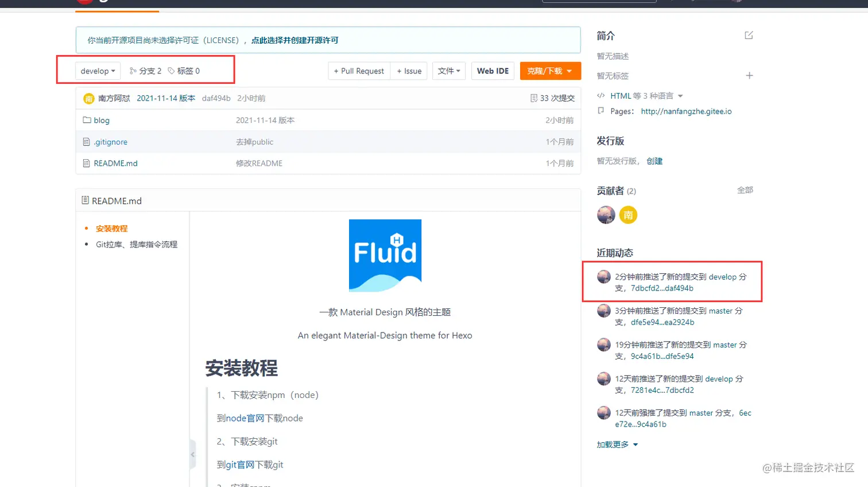
Task: Click the edit 简介 pencil icon
Action: pos(749,36)
